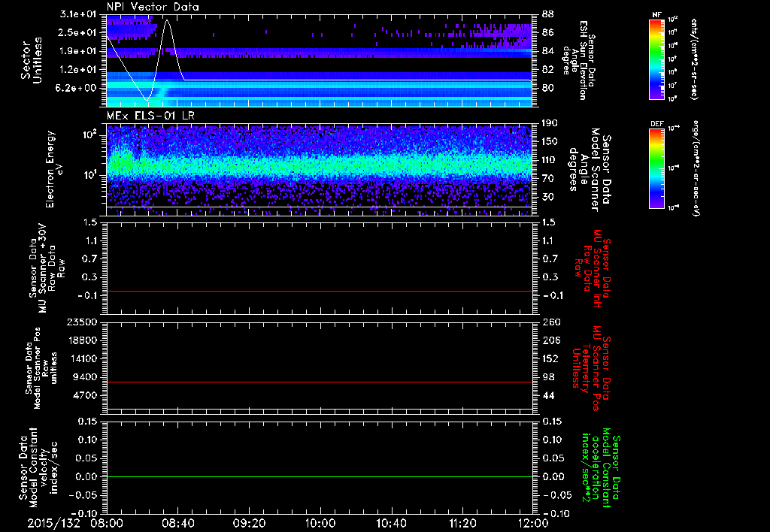
Task: Click the 10¹ electron energy tick label
Action: tap(89, 175)
